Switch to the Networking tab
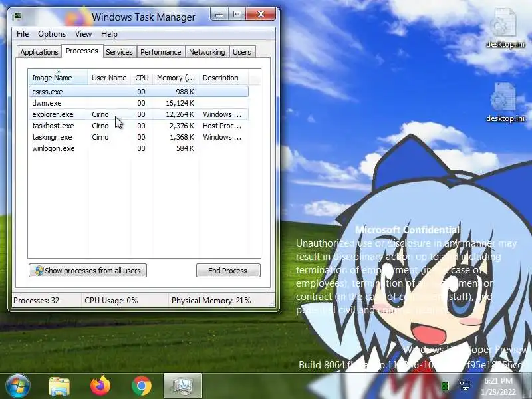 pos(207,52)
